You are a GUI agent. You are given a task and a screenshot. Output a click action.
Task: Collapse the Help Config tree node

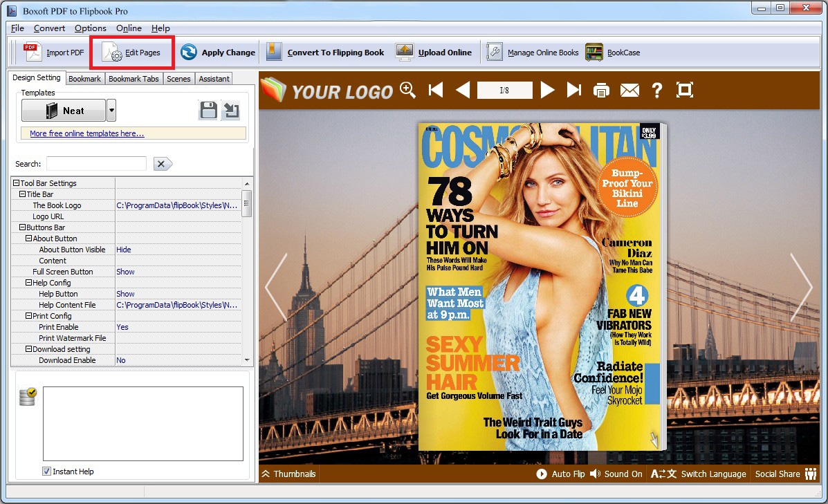[28, 283]
